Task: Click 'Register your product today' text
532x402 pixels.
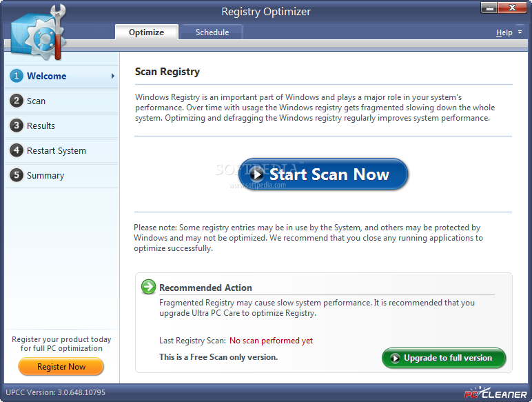Action: pos(61,339)
